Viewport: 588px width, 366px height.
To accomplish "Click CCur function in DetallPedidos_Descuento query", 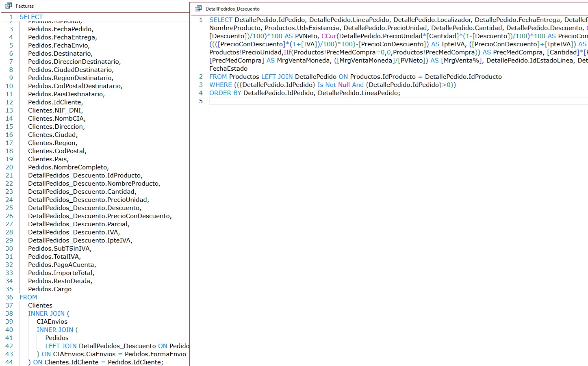I will [329, 36].
